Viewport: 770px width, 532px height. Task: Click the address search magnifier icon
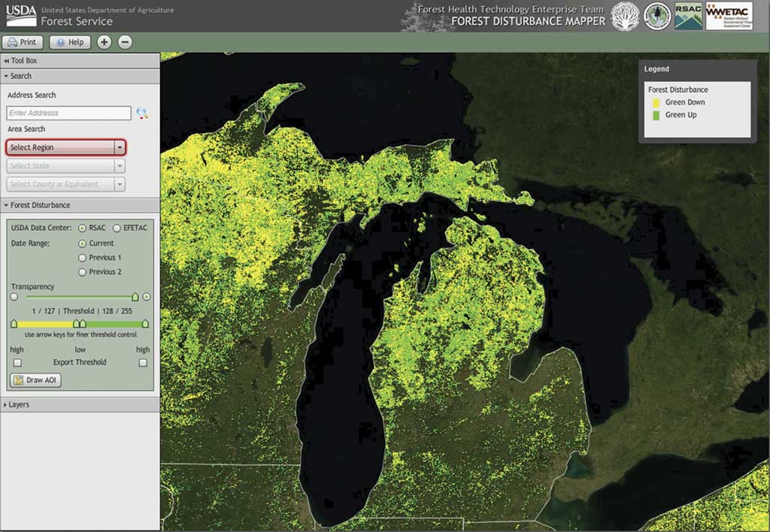(142, 113)
